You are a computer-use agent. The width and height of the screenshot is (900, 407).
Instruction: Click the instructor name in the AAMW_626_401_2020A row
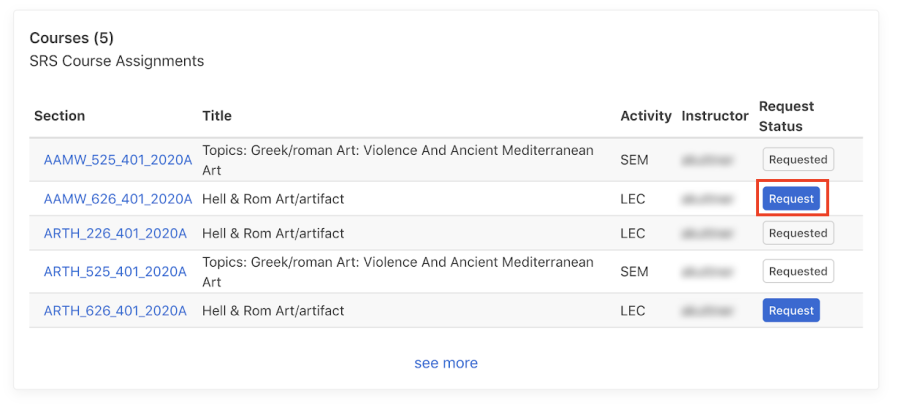(x=714, y=199)
